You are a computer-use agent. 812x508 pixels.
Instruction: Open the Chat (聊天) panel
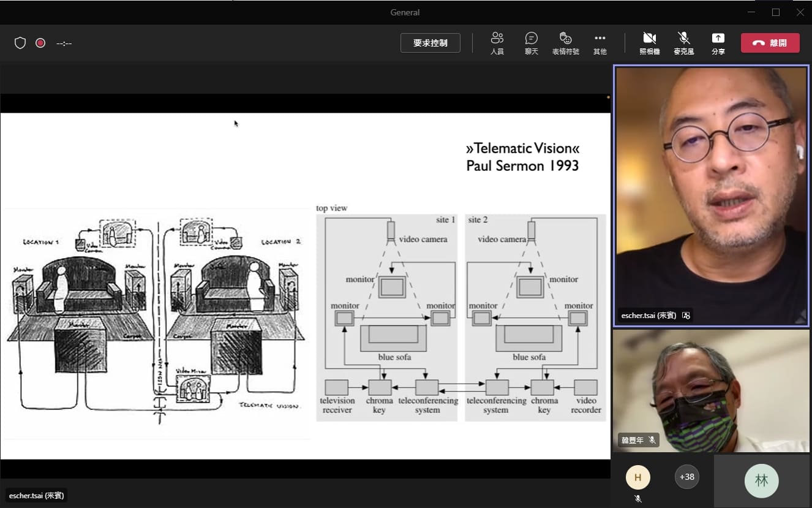531,43
